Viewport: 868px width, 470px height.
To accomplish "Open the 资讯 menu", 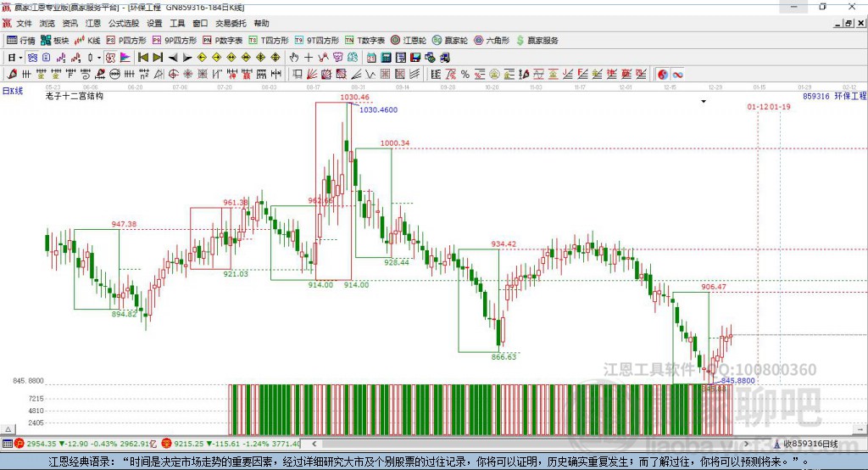I will coord(70,23).
